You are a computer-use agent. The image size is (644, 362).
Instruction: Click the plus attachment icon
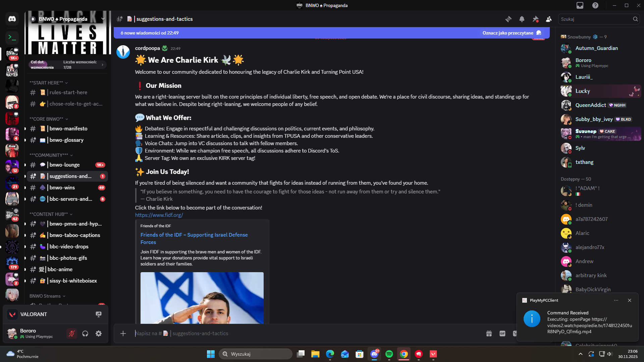point(123,334)
